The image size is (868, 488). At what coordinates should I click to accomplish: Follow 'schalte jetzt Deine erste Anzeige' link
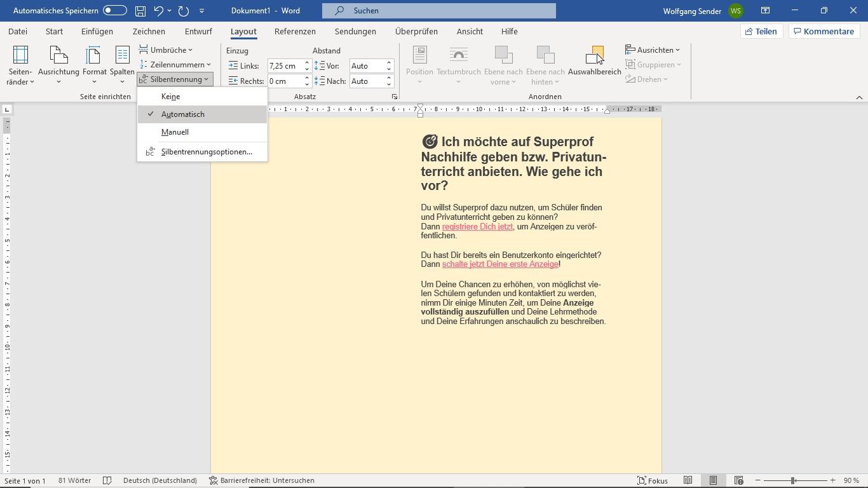coord(500,264)
